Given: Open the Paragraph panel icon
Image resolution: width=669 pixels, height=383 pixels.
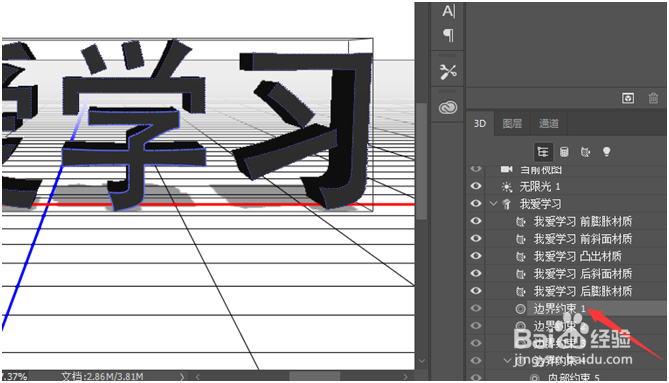Looking at the screenshot, I should pos(448,35).
